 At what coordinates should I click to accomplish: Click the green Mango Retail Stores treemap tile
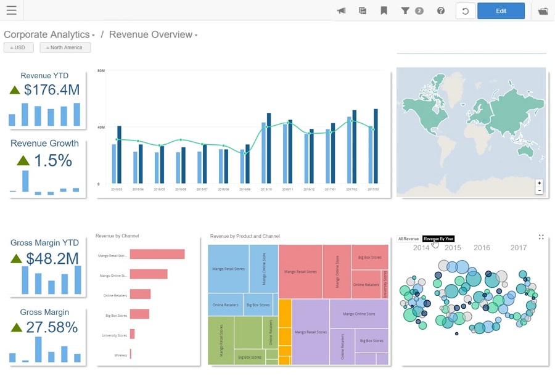221,340
